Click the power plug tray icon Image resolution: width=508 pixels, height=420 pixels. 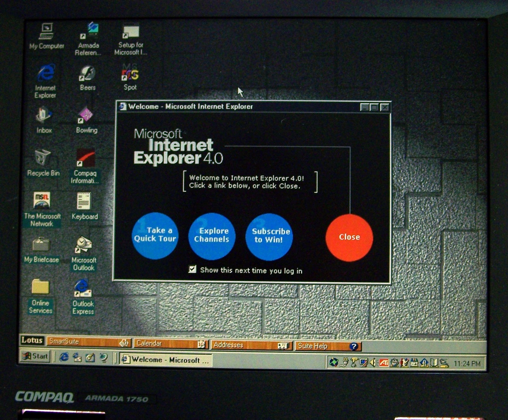(344, 362)
